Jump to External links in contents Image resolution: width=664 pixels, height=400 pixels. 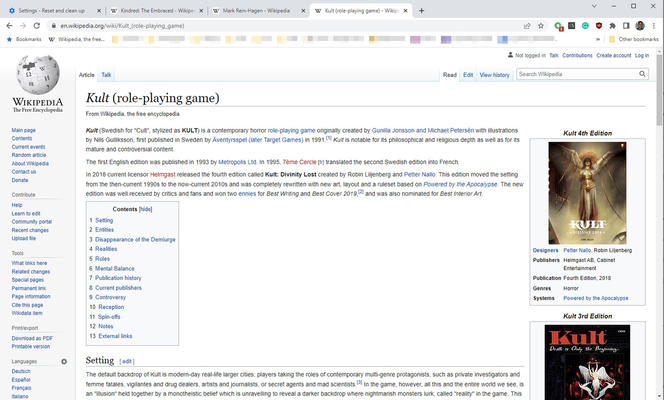pyautogui.click(x=115, y=336)
